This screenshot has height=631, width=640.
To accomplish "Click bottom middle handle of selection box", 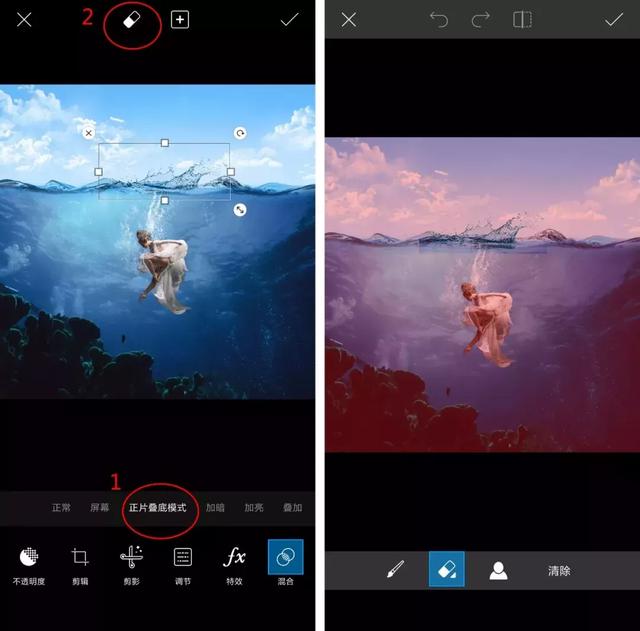I will tap(164, 200).
